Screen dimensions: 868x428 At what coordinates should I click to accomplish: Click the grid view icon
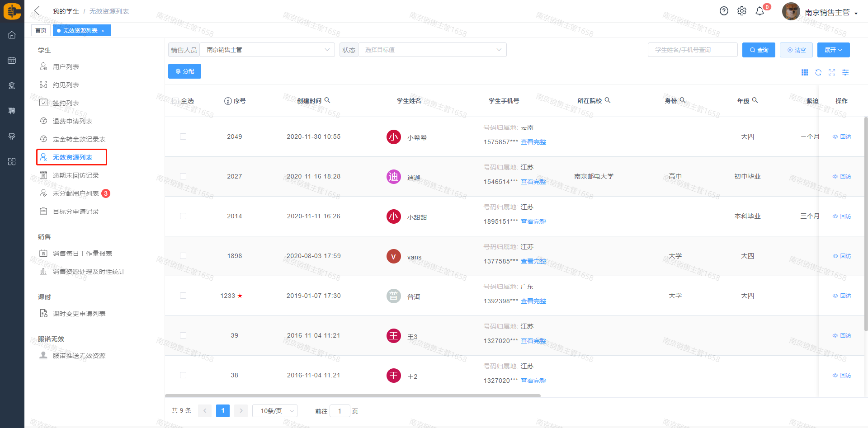pos(804,72)
